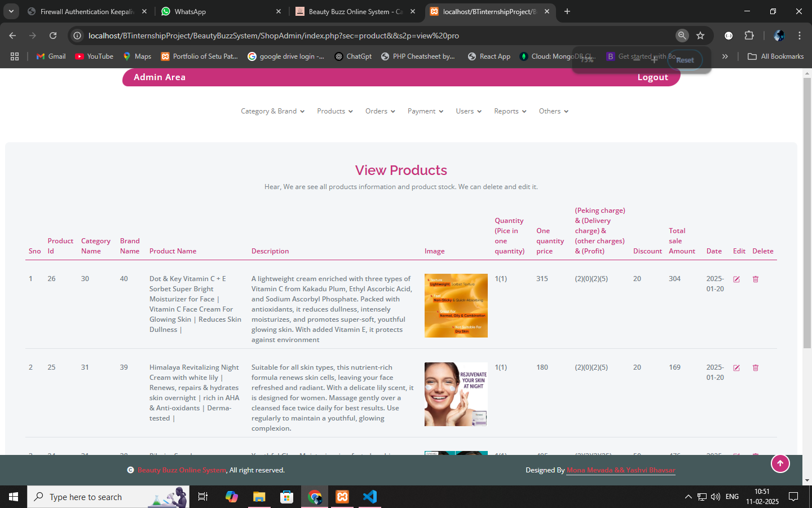This screenshot has height=508, width=812.
Task: Click the Logout link
Action: (x=652, y=77)
